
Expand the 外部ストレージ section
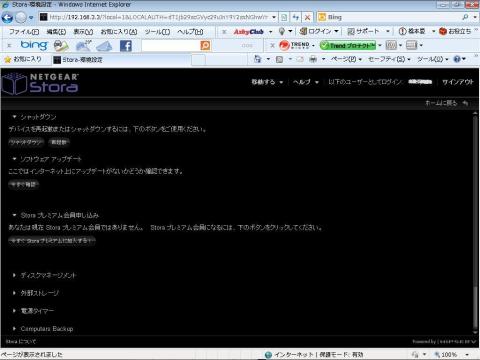(x=14, y=293)
